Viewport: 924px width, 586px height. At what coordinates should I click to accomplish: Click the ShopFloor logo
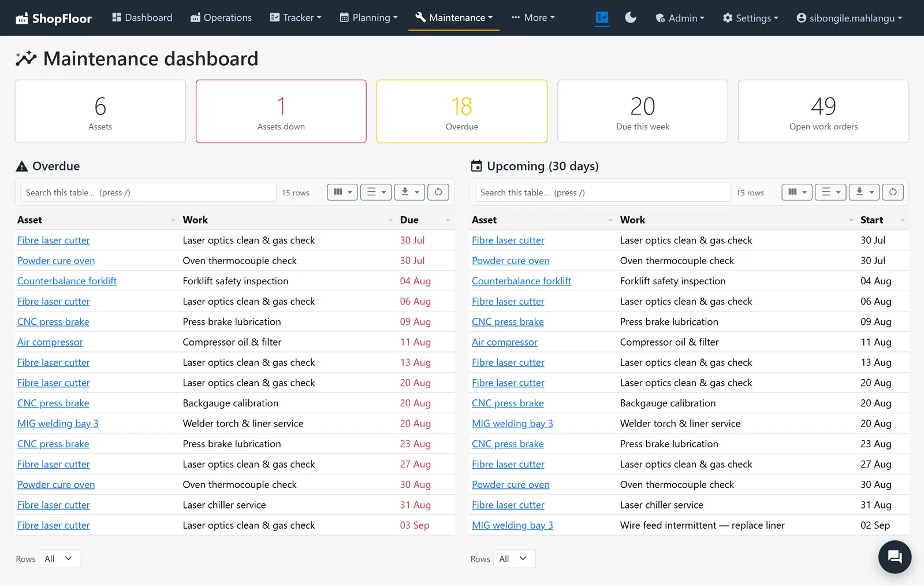coord(54,18)
